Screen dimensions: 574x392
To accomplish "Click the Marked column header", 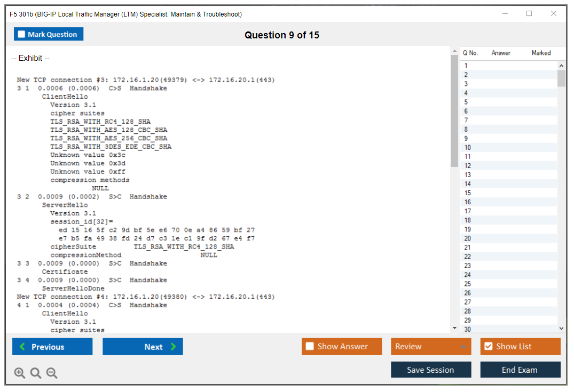I will [x=541, y=53].
